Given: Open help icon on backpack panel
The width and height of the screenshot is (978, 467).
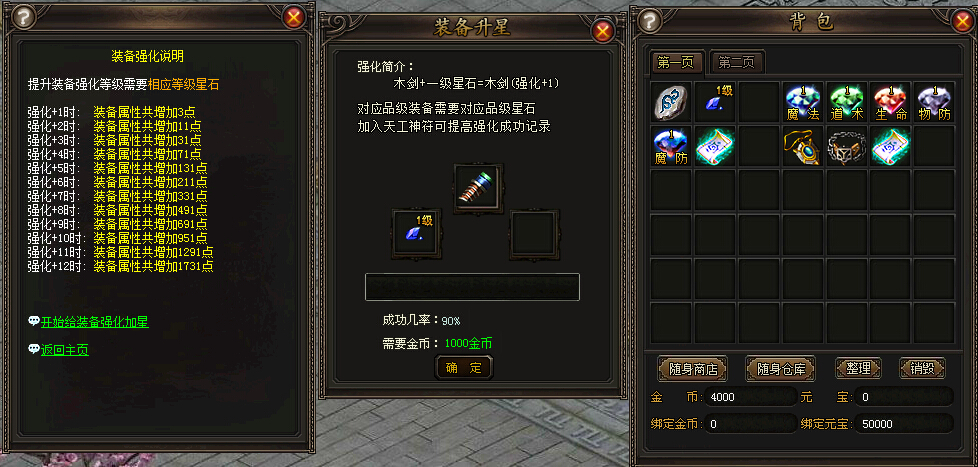Looking at the screenshot, I should click(650, 21).
